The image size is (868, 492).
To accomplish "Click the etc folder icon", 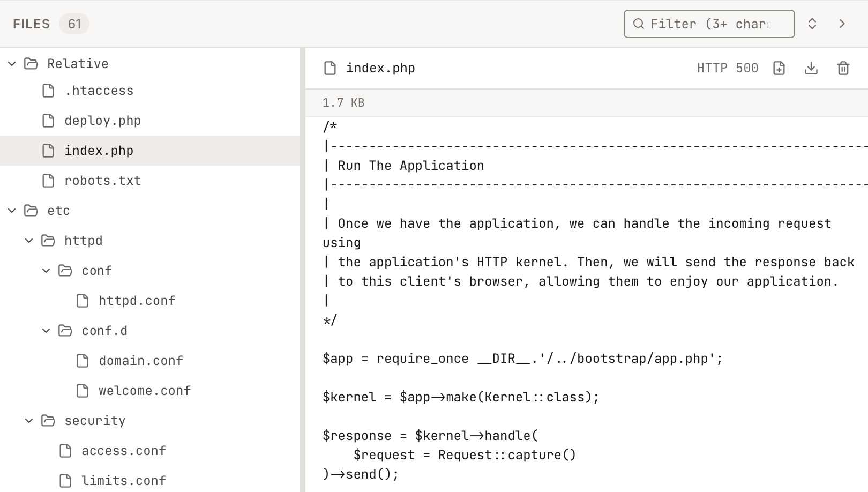I will pos(31,211).
